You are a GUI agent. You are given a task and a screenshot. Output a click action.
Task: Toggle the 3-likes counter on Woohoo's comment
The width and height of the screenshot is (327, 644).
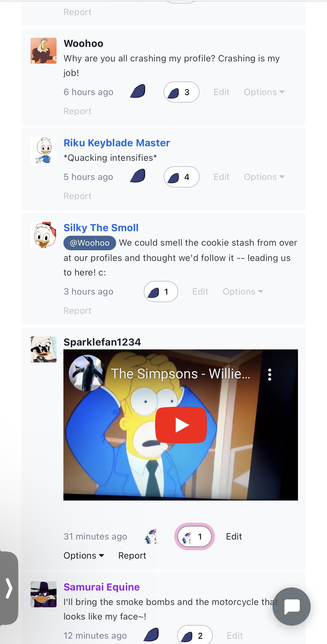pos(182,92)
